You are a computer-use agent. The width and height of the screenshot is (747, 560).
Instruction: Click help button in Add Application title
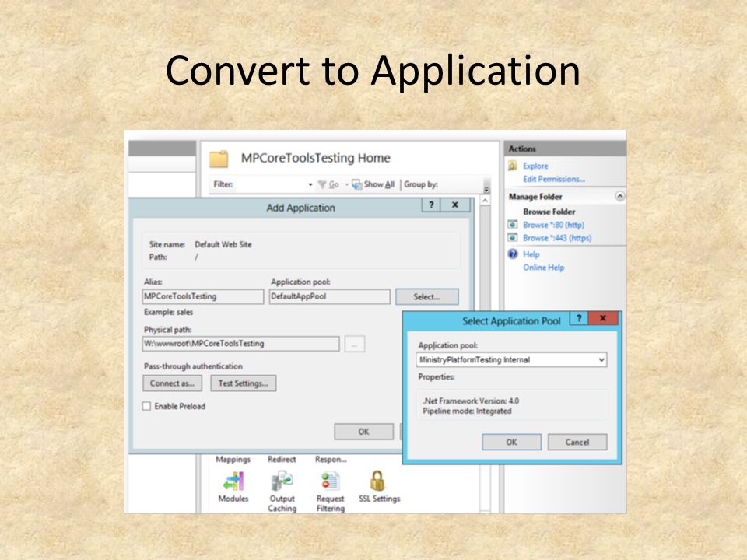[431, 205]
